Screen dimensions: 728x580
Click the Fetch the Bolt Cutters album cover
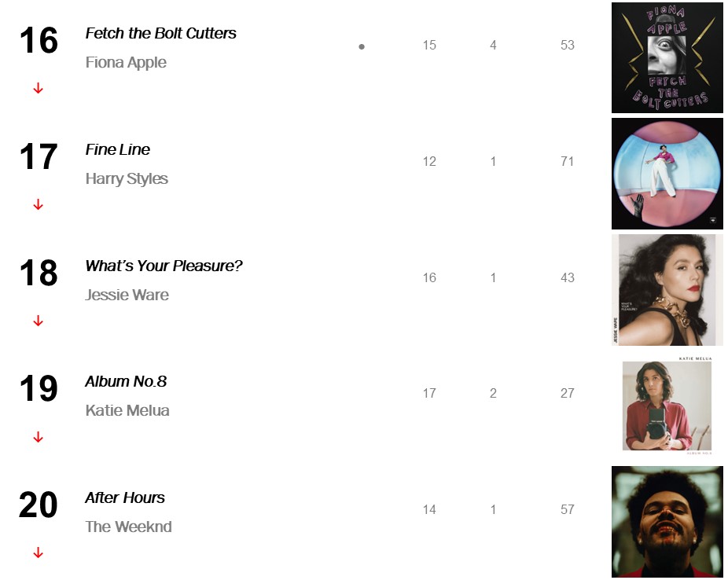click(x=667, y=58)
